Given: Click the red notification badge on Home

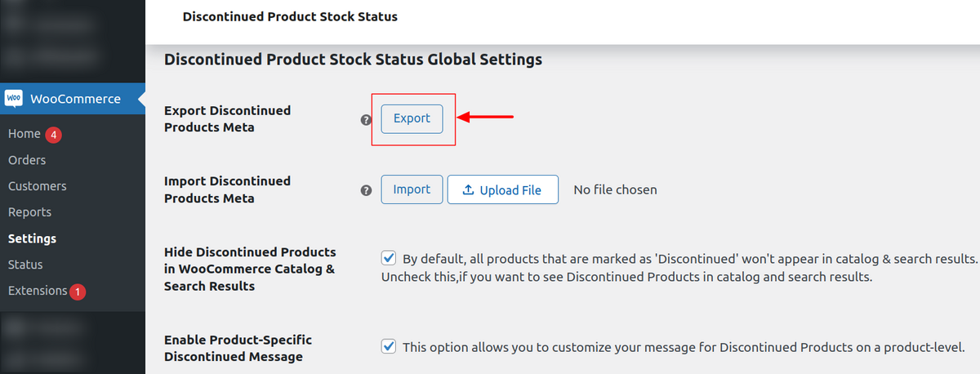Looking at the screenshot, I should click(x=54, y=134).
